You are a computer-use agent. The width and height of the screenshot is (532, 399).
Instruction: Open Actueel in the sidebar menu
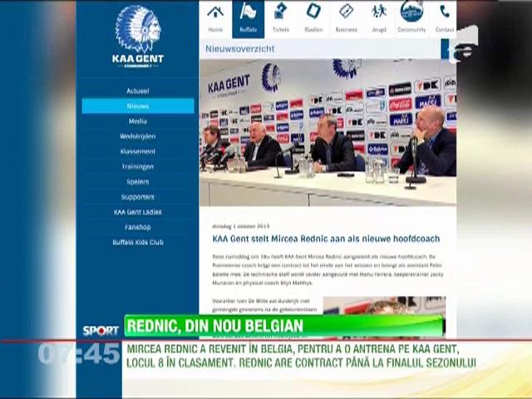coord(138,91)
